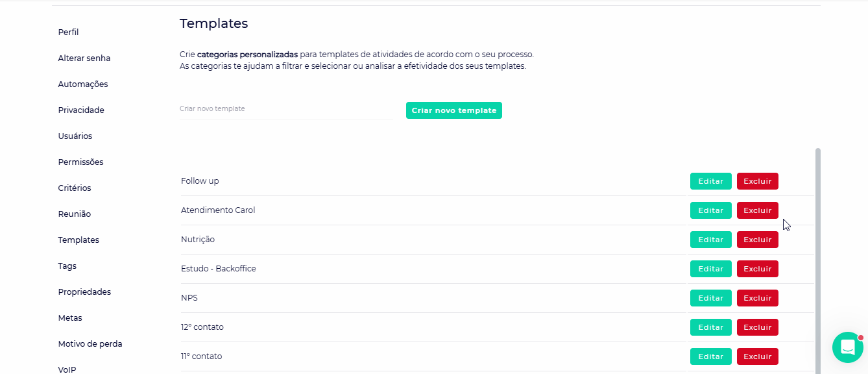868x374 pixels.
Task: Navigate to Permissões in sidebar
Action: click(80, 162)
